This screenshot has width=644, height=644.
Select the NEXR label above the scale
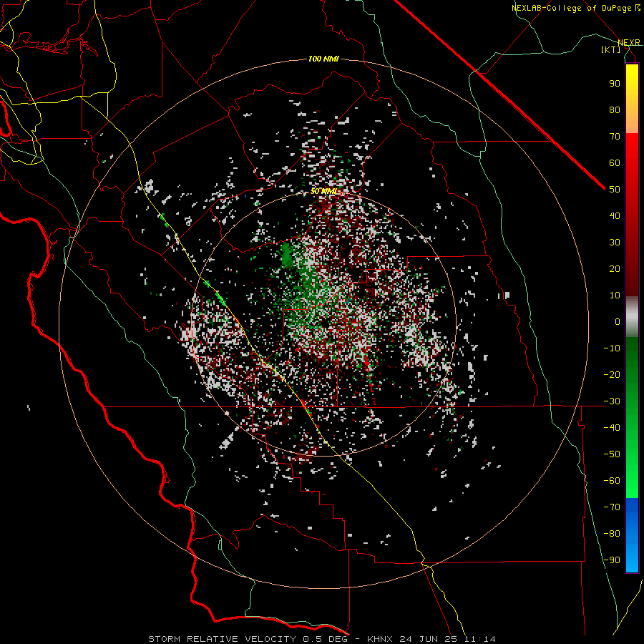[x=629, y=42]
